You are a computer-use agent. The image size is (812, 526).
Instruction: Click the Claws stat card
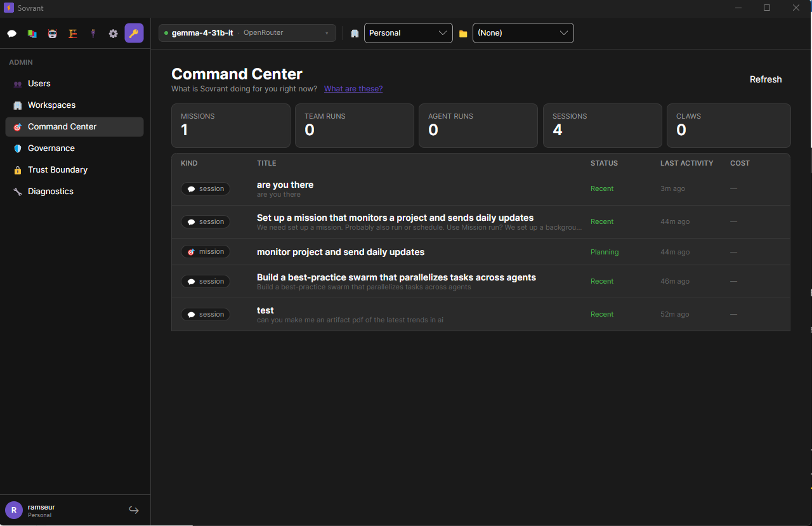tap(729, 126)
